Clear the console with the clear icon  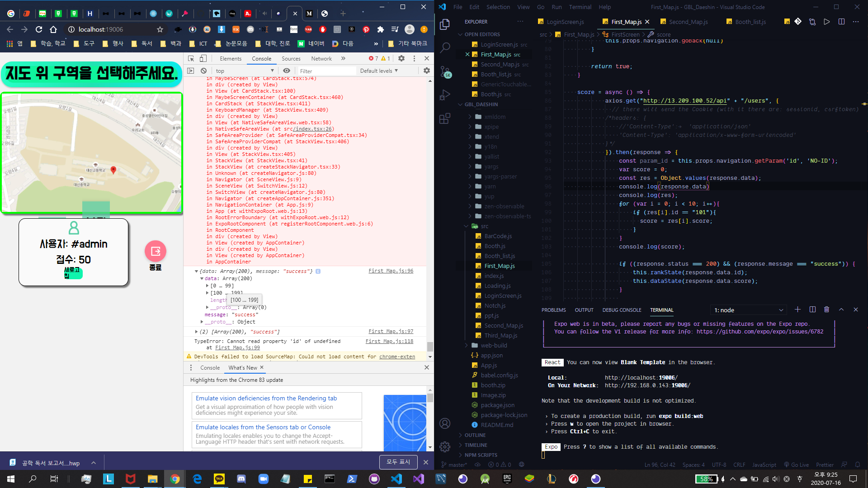(203, 71)
